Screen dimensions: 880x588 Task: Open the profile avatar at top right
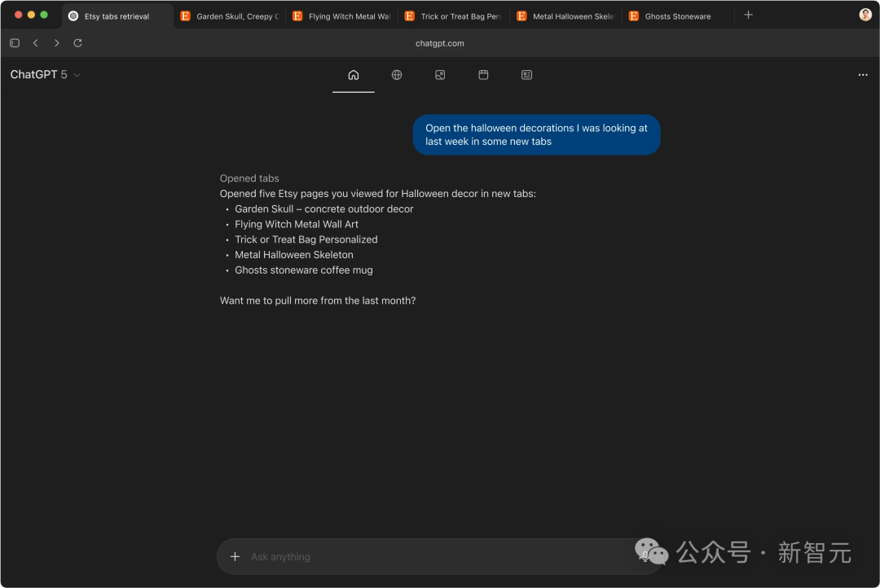click(865, 15)
